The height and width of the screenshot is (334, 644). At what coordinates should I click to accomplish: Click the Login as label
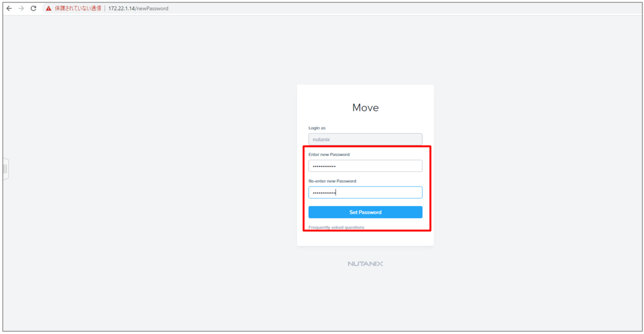pos(317,128)
